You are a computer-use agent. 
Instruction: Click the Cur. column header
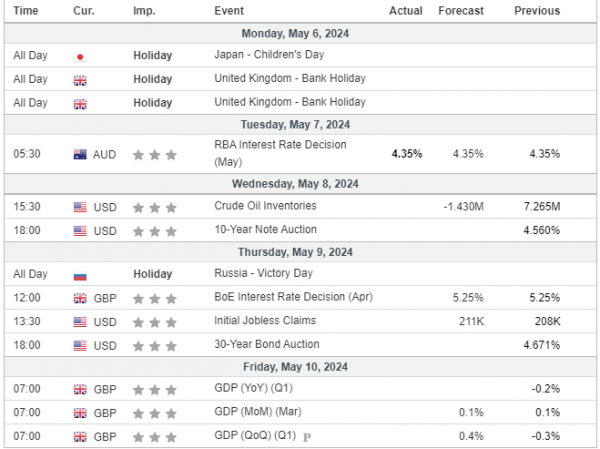pyautogui.click(x=83, y=11)
